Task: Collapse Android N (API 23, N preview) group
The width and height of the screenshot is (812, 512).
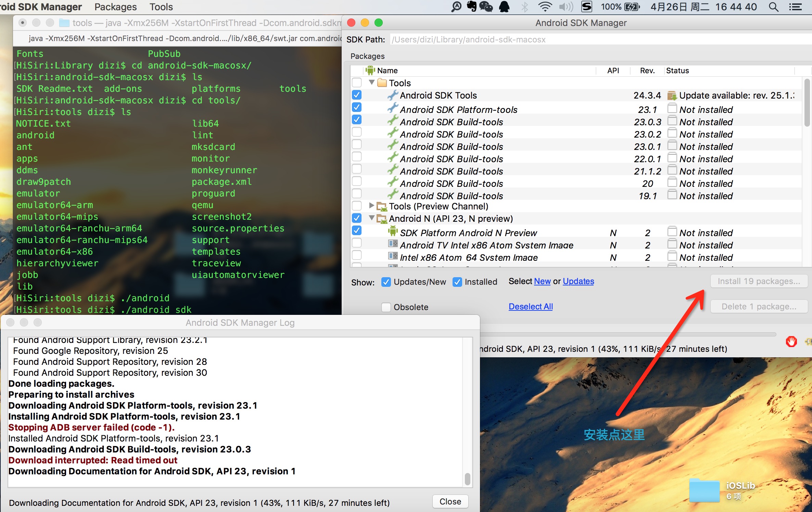Action: tap(371, 218)
